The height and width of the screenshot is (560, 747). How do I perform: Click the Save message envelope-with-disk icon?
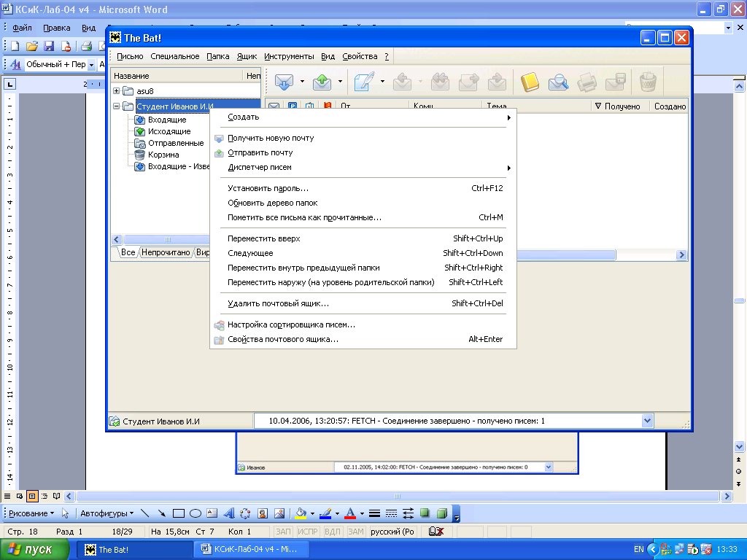(616, 82)
